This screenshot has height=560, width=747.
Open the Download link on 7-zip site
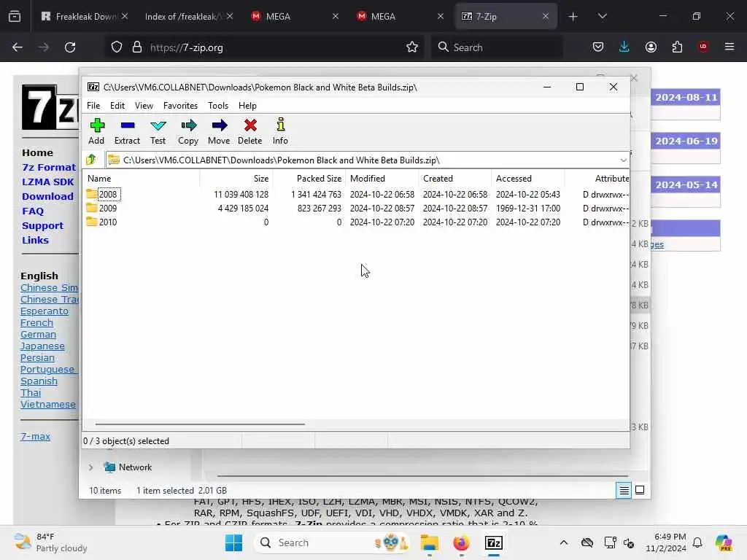47,196
